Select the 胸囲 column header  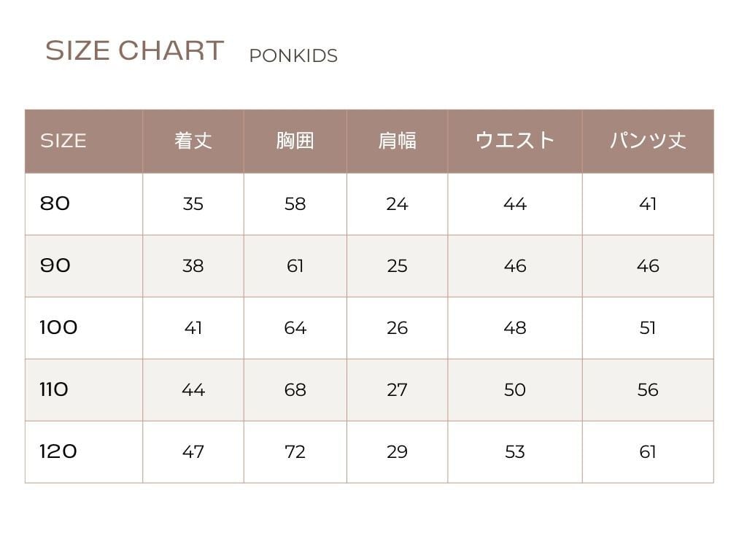(295, 141)
